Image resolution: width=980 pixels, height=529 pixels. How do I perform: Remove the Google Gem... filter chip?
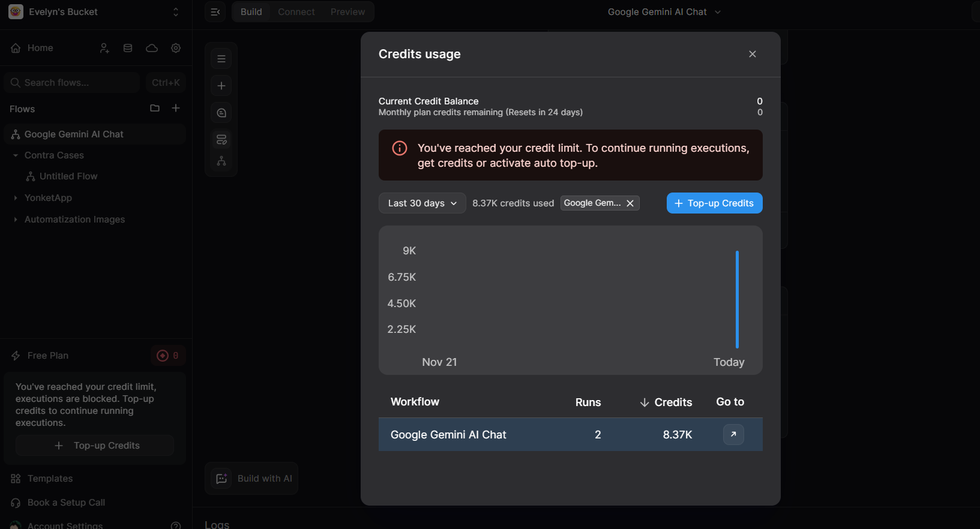[x=630, y=203]
